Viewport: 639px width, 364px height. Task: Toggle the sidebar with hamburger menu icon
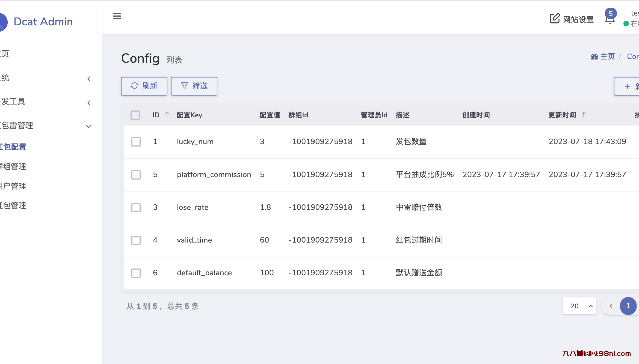(x=117, y=16)
